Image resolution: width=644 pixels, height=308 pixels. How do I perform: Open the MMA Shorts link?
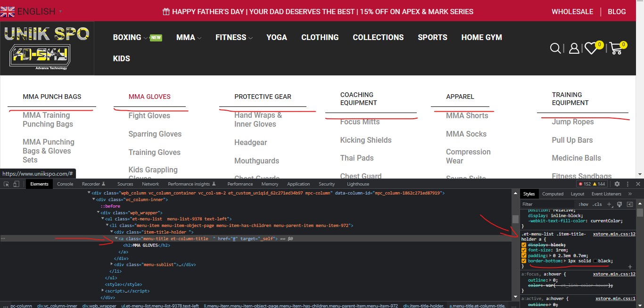click(467, 115)
